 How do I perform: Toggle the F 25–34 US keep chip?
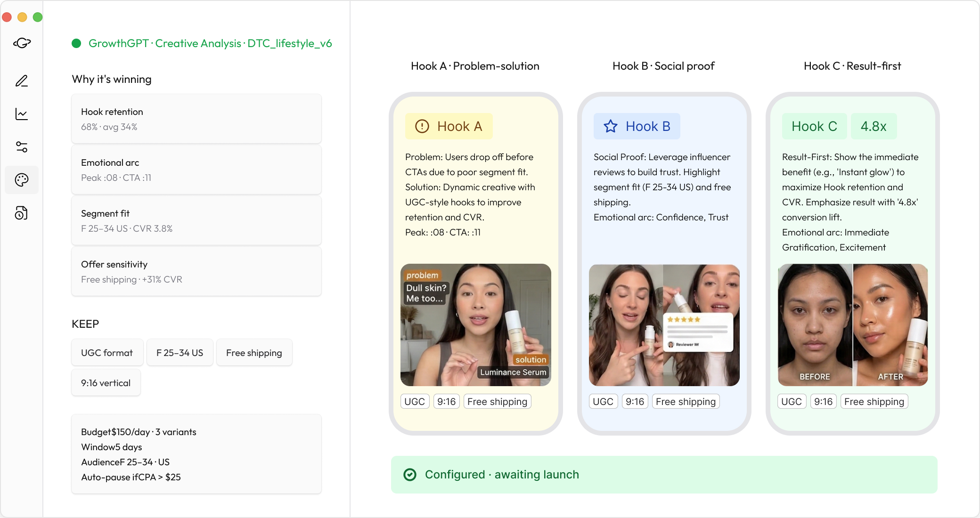[x=180, y=353]
